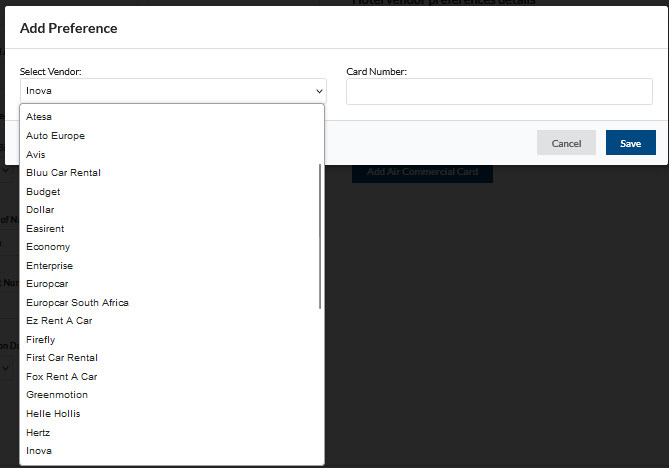Open the Select Vendor dropdown showing Inova
Image resolution: width=669 pixels, height=468 pixels.
click(173, 91)
